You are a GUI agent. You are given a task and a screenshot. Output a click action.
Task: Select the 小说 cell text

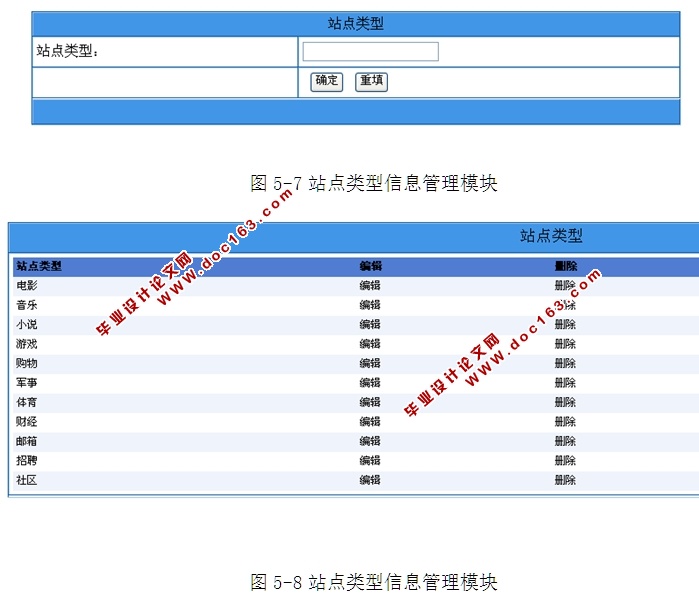click(x=27, y=324)
